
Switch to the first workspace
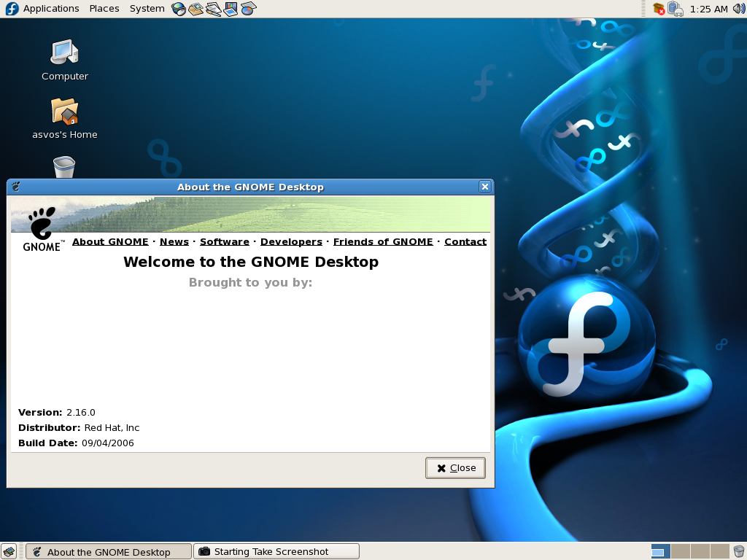(x=660, y=551)
